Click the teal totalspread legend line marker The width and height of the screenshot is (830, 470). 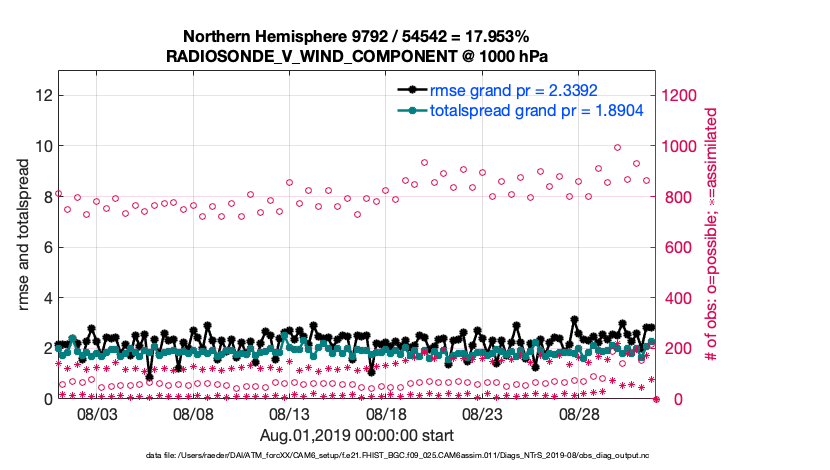click(411, 110)
